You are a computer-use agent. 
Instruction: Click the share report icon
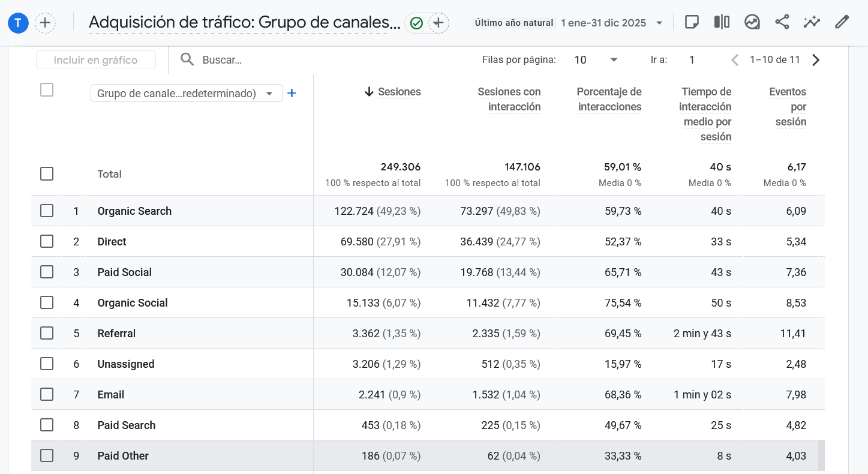(782, 23)
